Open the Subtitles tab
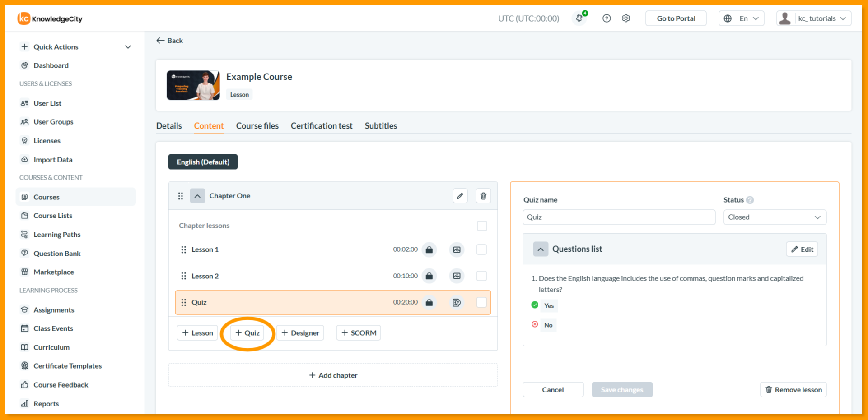Screen dimensions: 868x420 (381, 126)
